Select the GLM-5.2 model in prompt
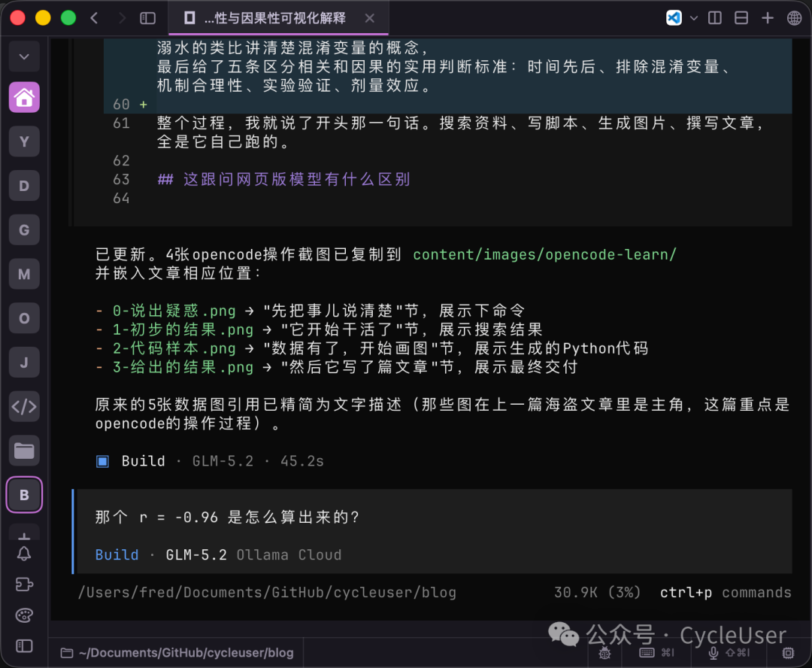 pyautogui.click(x=196, y=555)
